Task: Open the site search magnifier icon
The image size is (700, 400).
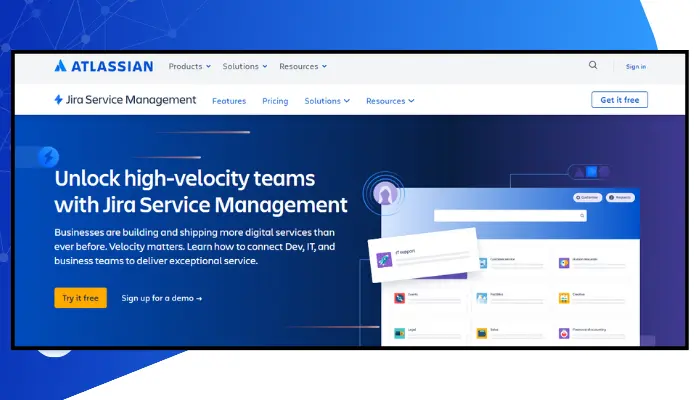Action: tap(593, 65)
